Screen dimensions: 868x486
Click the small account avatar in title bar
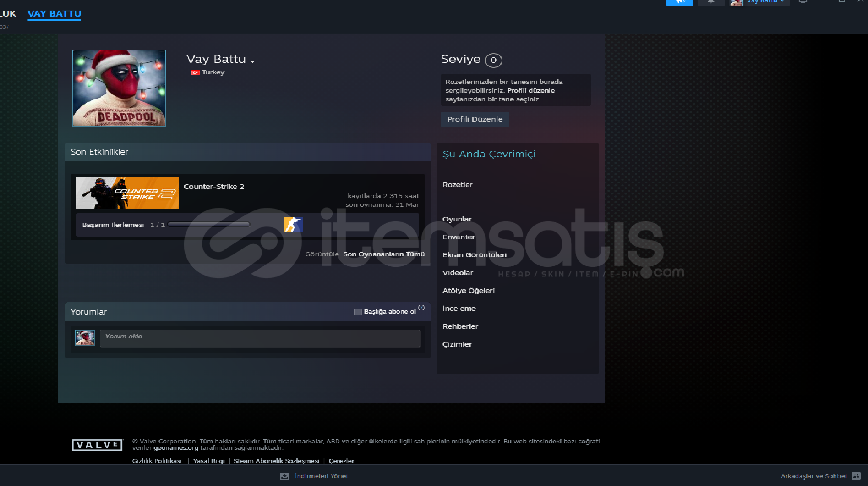tap(737, 2)
